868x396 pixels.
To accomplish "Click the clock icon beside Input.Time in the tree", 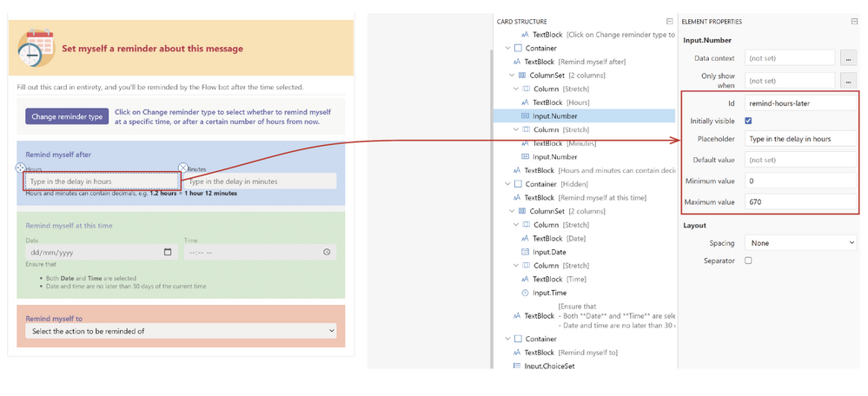I will tap(526, 293).
